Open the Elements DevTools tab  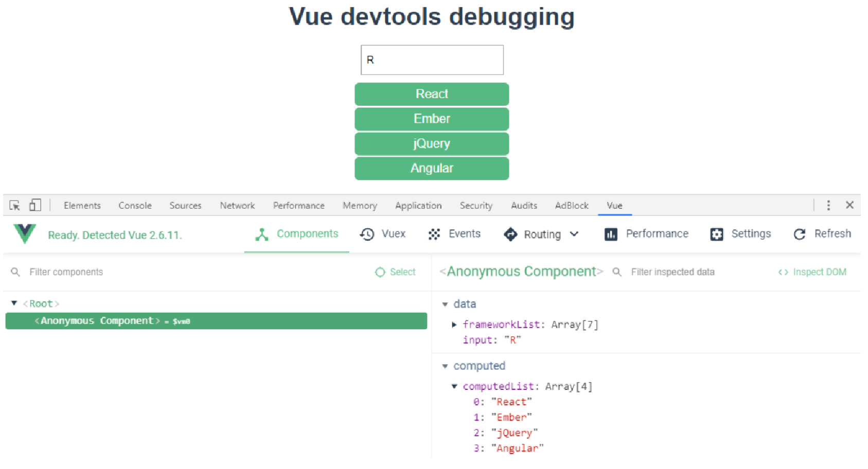(82, 205)
